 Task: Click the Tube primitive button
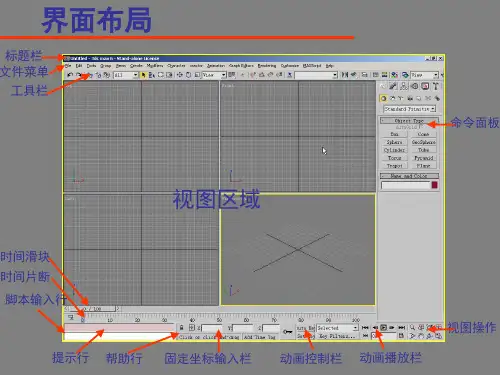423,150
